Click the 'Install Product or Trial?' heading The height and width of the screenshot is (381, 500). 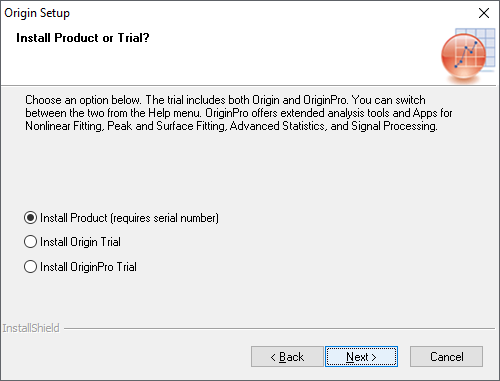point(83,38)
